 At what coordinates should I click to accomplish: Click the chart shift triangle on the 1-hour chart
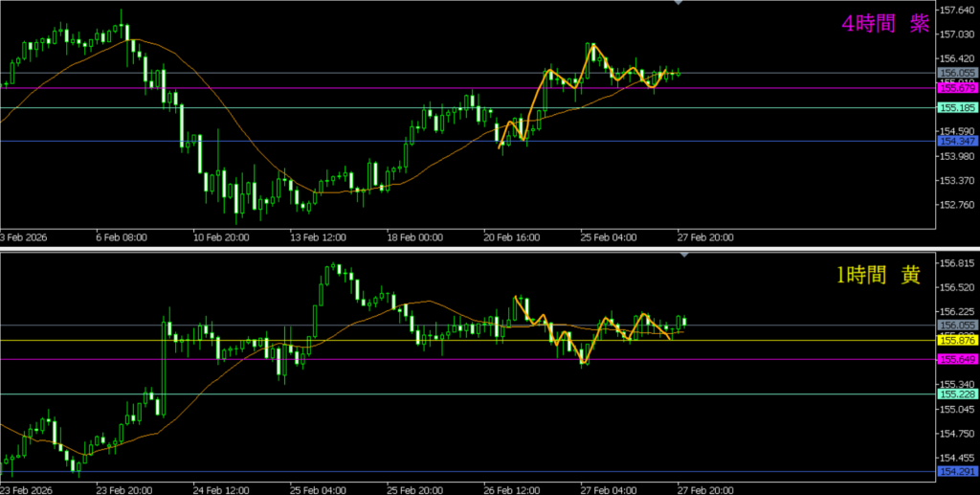tap(682, 256)
